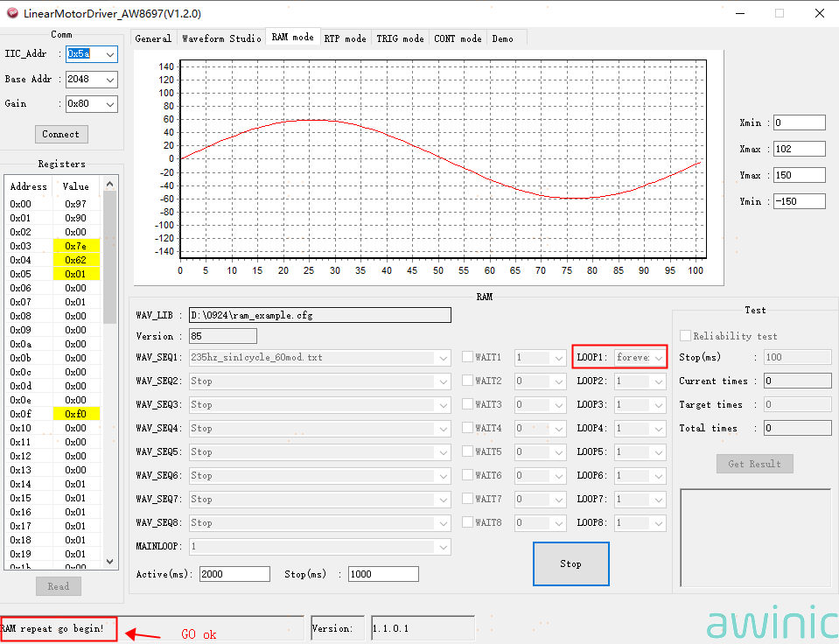The image size is (839, 644).
Task: Click the Read registers button
Action: [59, 586]
